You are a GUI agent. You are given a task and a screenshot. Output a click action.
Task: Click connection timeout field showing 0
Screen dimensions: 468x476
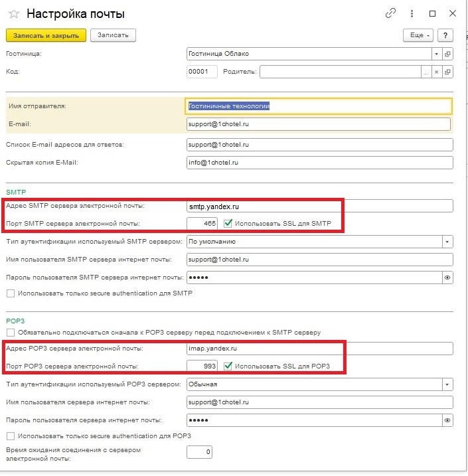click(199, 452)
